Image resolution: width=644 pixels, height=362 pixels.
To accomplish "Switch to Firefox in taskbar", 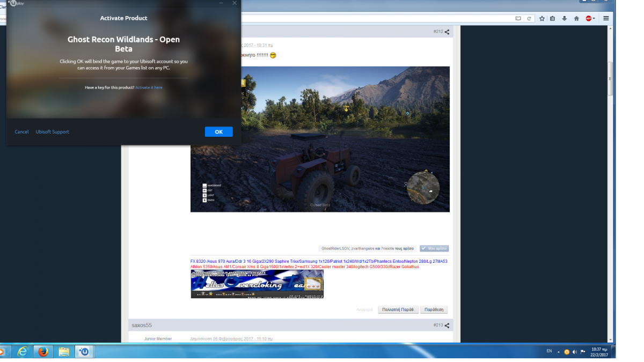I will [43, 352].
